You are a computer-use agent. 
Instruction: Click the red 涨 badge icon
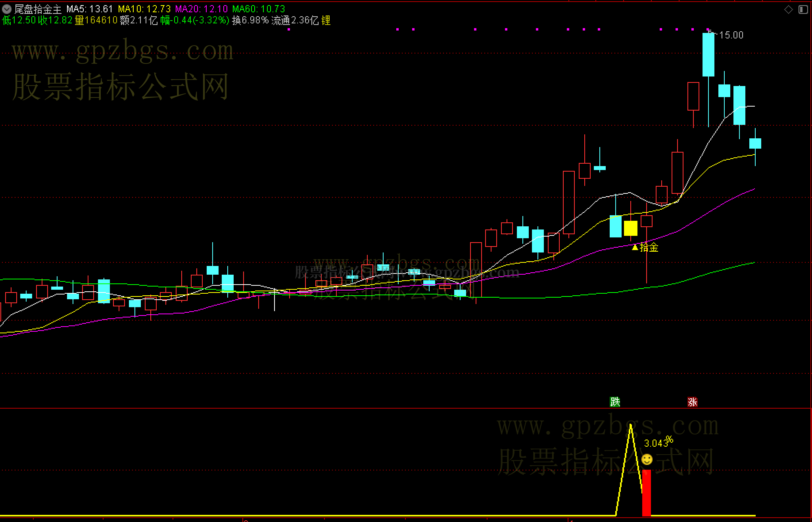(693, 402)
